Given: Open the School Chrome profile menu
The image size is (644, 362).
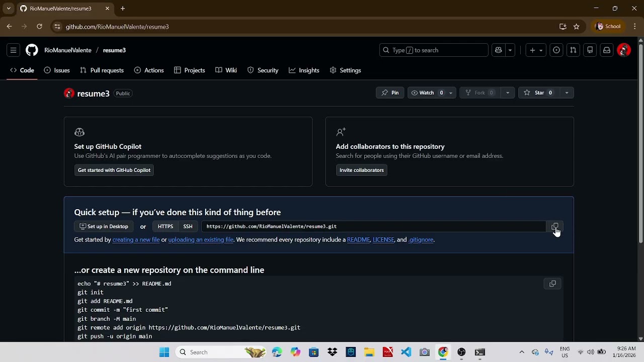Looking at the screenshot, I should coord(608,27).
